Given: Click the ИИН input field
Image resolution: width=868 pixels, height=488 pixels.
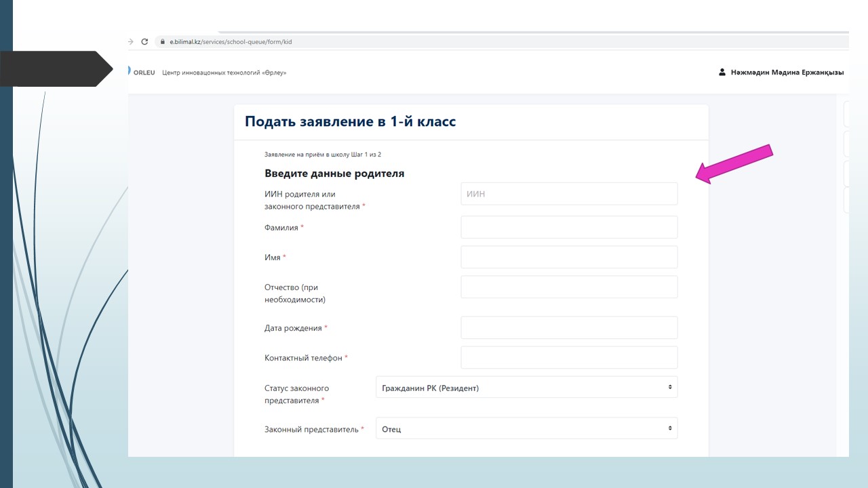Looking at the screenshot, I should pos(569,194).
